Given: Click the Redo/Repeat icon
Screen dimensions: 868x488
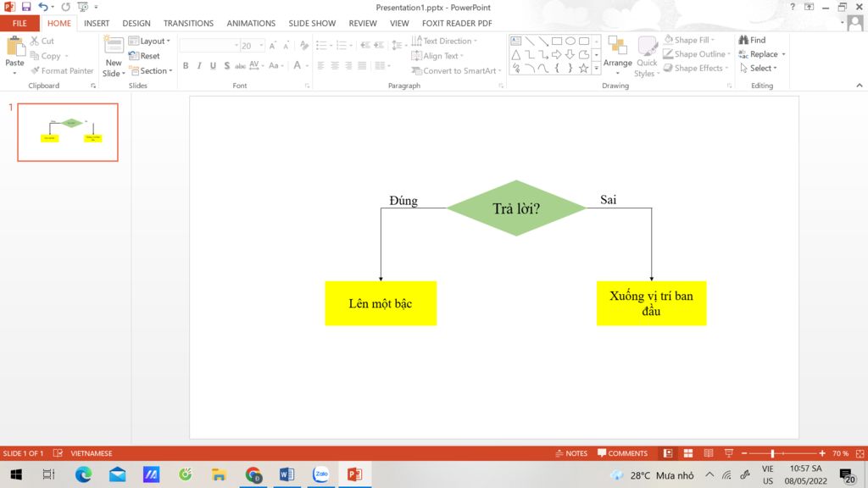Looking at the screenshot, I should (65, 7).
